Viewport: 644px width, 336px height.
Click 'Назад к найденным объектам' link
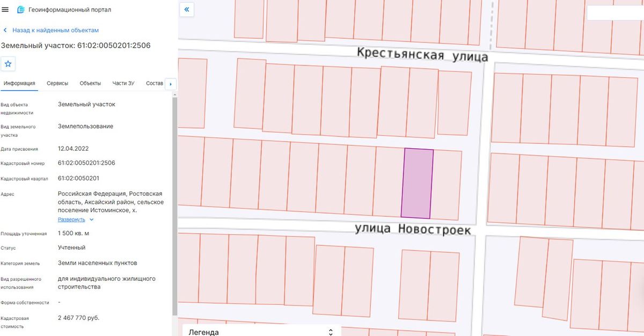click(56, 31)
